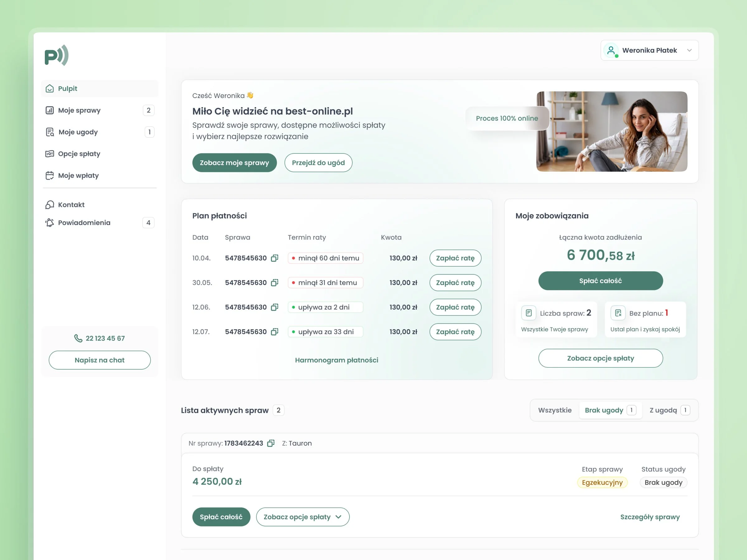Click the Egzekucyjny status badge
Viewport: 747px width, 560px height.
click(602, 482)
